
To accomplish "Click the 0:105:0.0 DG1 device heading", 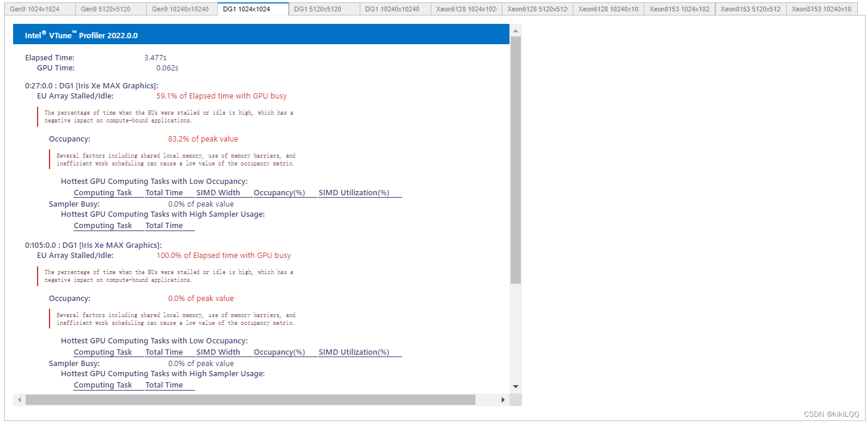I will point(93,245).
